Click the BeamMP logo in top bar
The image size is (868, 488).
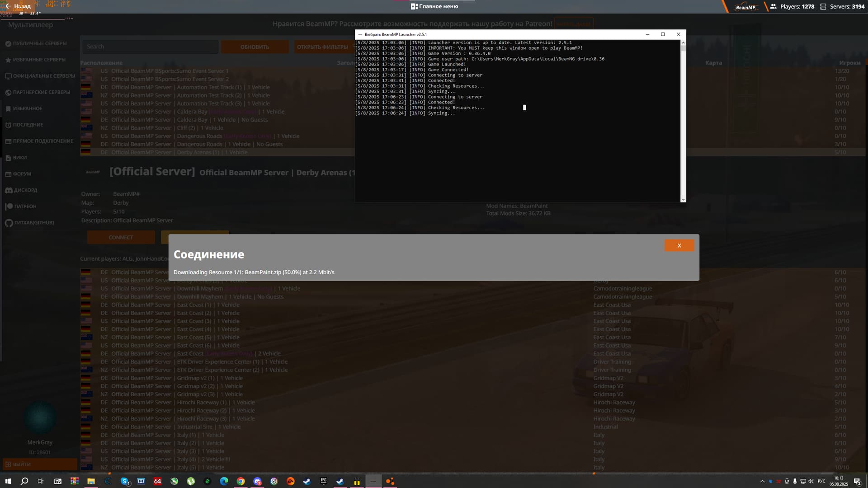(x=745, y=7)
